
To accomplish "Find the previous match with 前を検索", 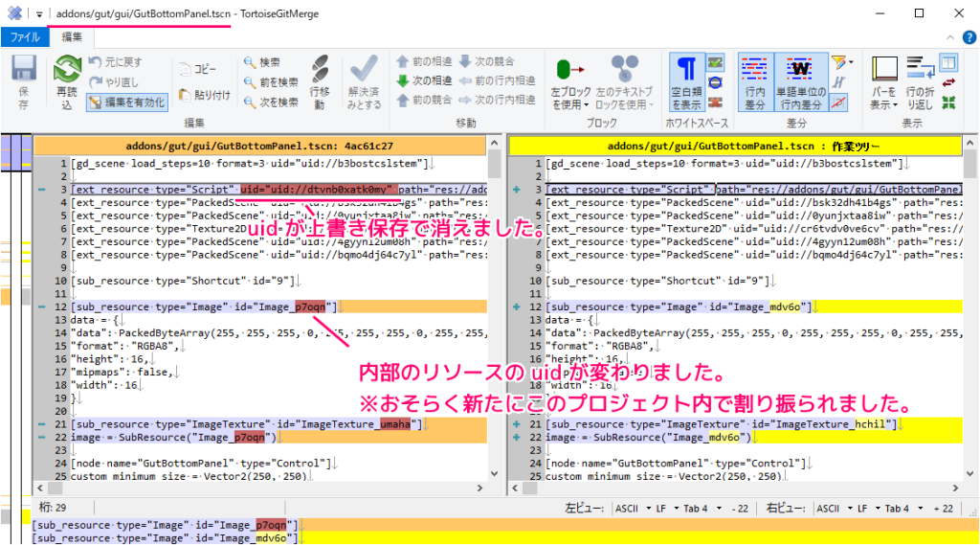I will point(271,82).
